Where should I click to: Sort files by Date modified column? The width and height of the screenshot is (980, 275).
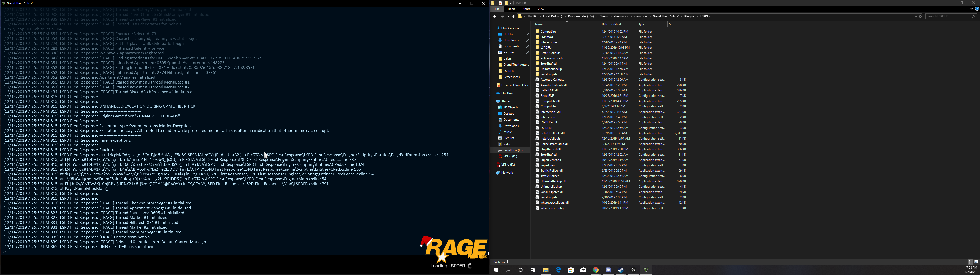click(x=611, y=24)
